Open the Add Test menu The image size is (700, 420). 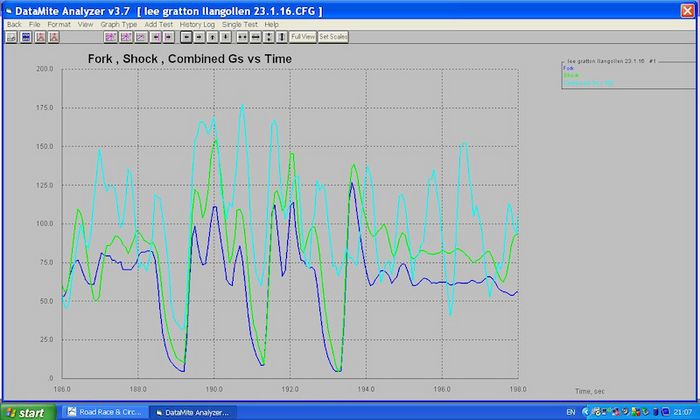pyautogui.click(x=158, y=23)
